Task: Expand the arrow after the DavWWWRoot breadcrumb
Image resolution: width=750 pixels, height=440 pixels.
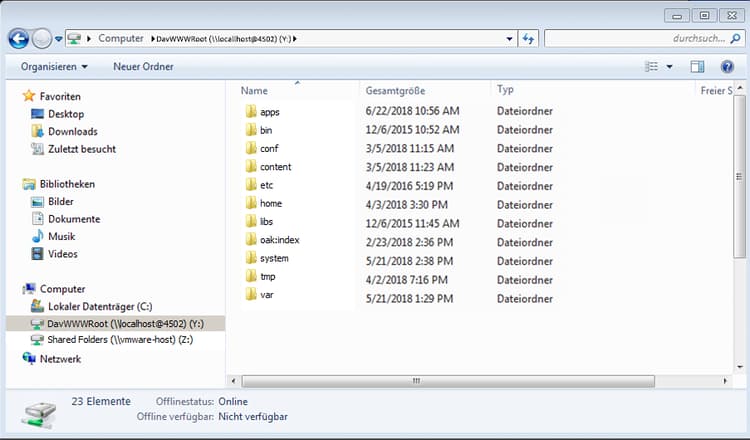Action: [x=295, y=39]
